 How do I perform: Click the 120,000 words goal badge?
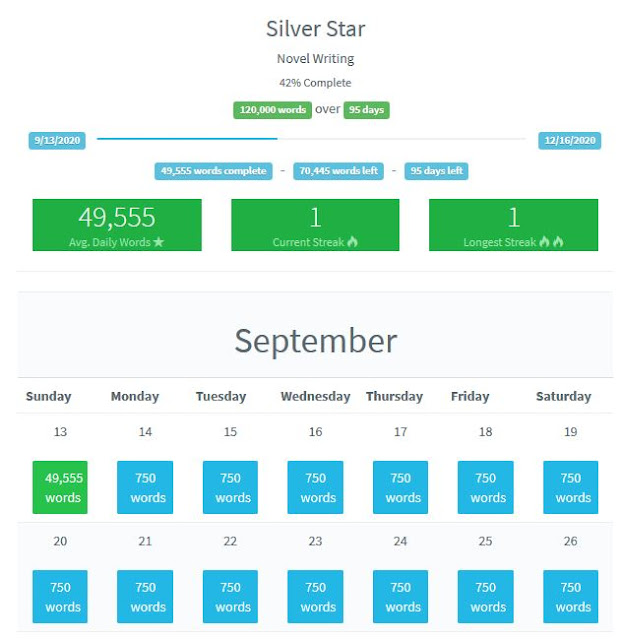coord(272,110)
